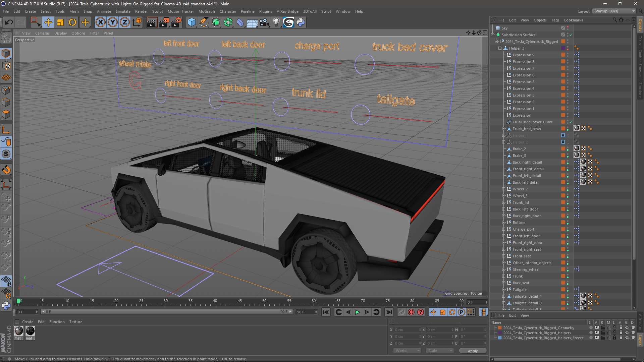Click frame 45 on the timeline ruler

[239, 301]
